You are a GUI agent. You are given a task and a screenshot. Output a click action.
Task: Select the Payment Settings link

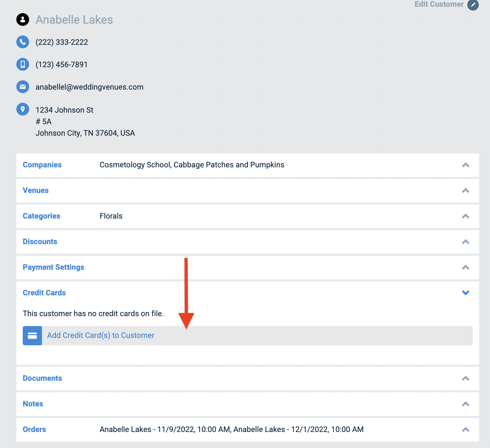[x=53, y=267]
